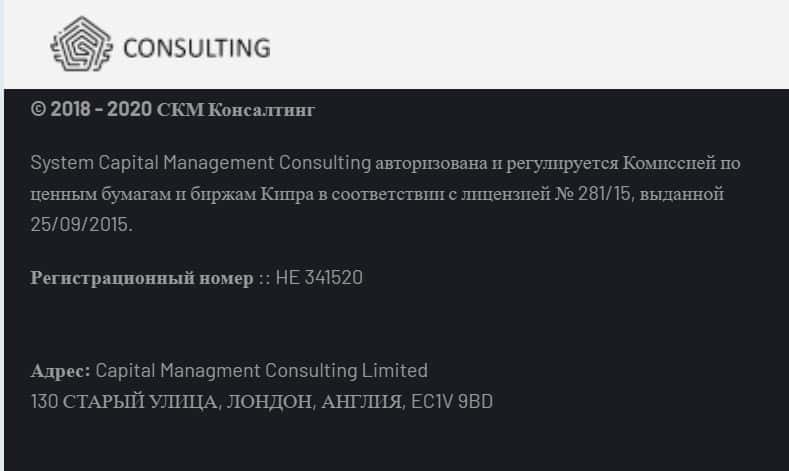Click the © 2018 - 2020 copyright years
789x471 pixels.
tap(91, 109)
